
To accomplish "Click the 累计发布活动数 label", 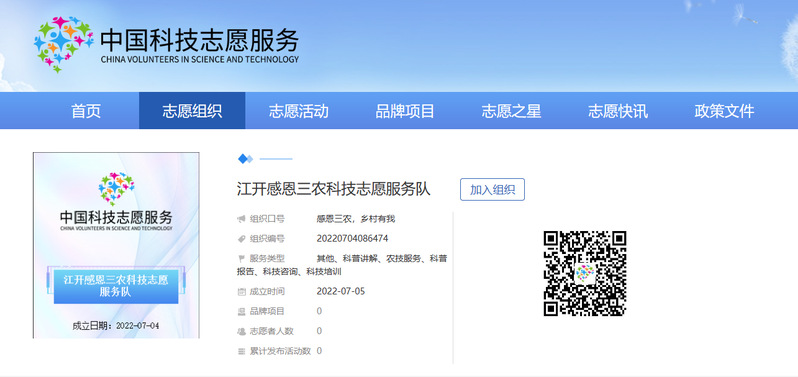I will (280, 351).
